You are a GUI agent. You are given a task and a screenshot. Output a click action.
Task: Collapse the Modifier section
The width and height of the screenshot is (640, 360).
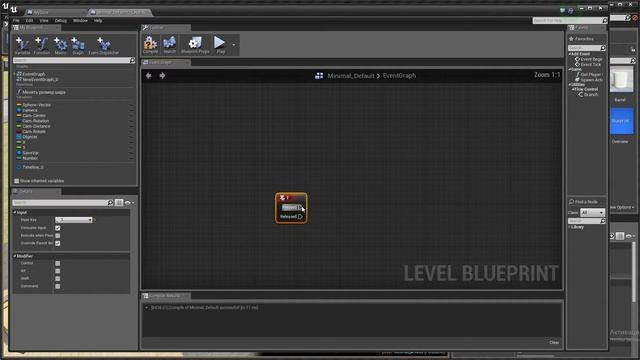tap(15, 256)
